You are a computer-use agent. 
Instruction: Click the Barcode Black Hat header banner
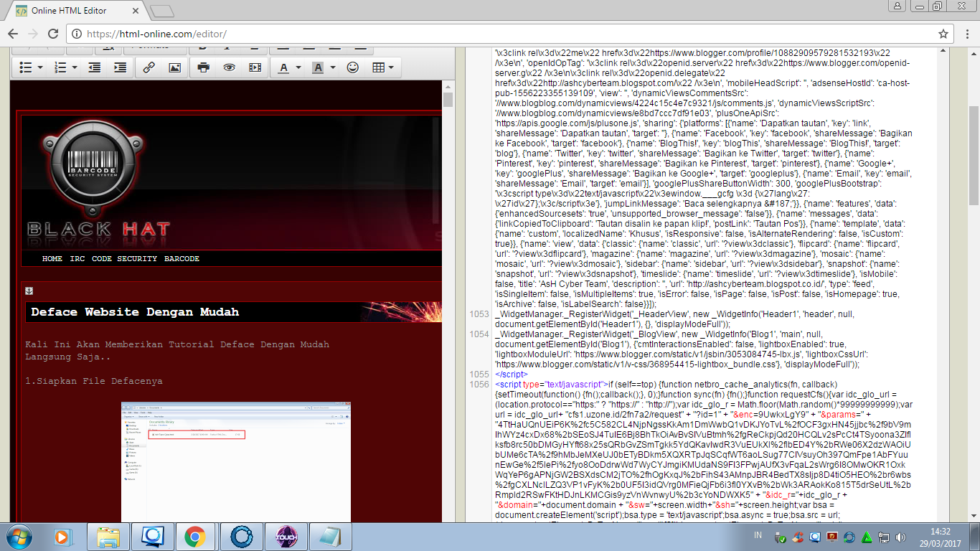click(231, 182)
